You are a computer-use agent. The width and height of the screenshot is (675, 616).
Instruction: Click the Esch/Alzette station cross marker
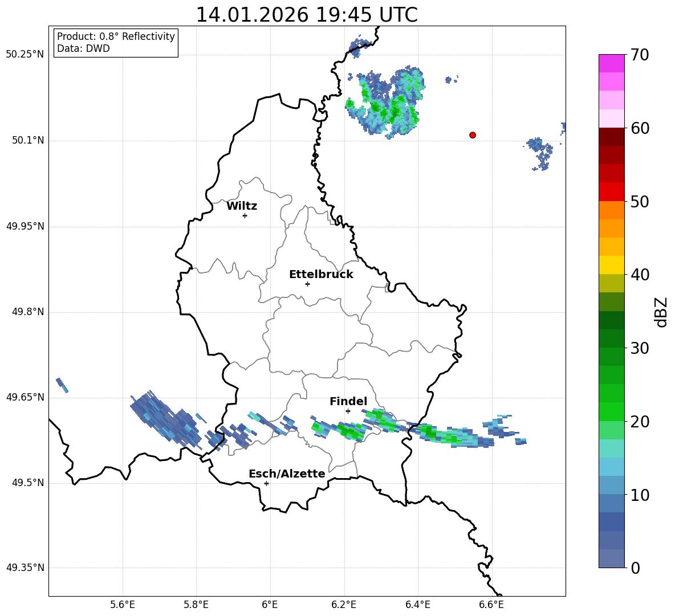pos(266,483)
